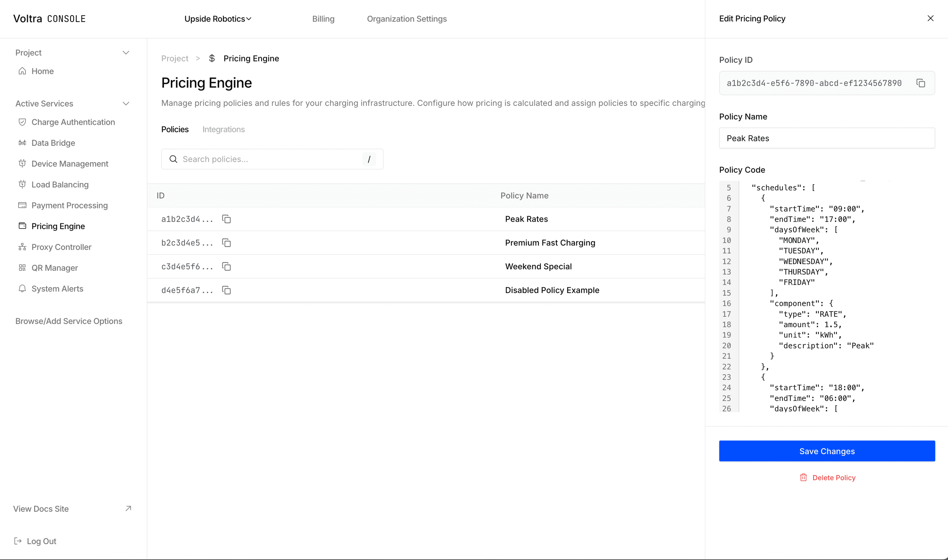Close the Edit Pricing Policy panel
The width and height of the screenshot is (948, 560).
tap(930, 18)
